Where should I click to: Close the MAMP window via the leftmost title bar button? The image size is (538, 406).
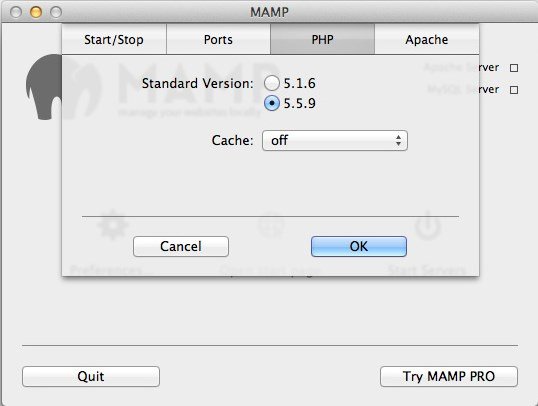16,12
